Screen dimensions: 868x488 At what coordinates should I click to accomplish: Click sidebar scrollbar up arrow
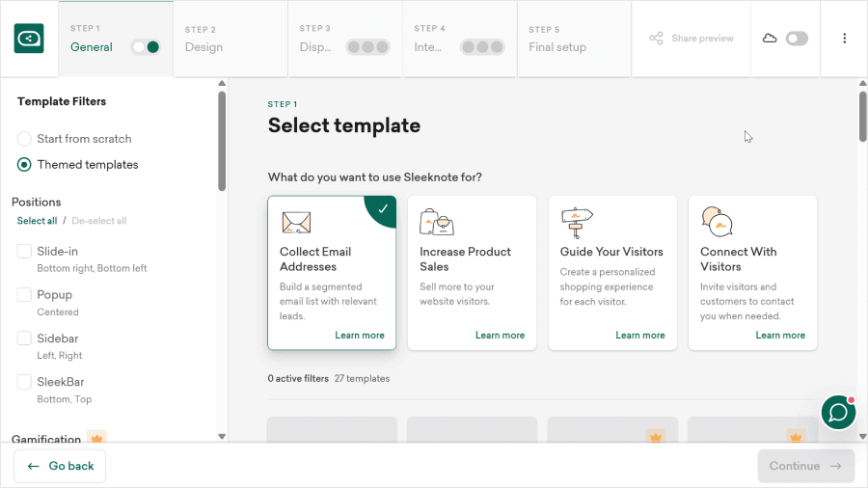pos(222,84)
